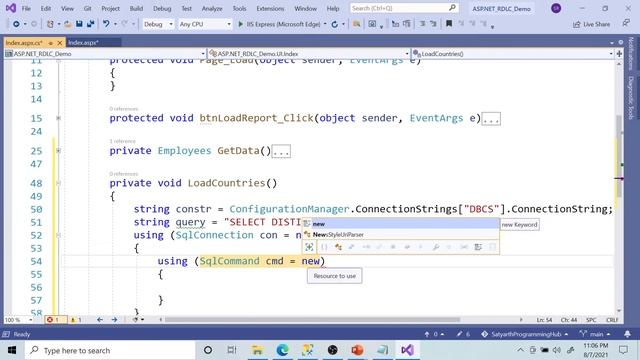Click the Live Share button
Viewport: 640px width, 360px height.
[591, 24]
